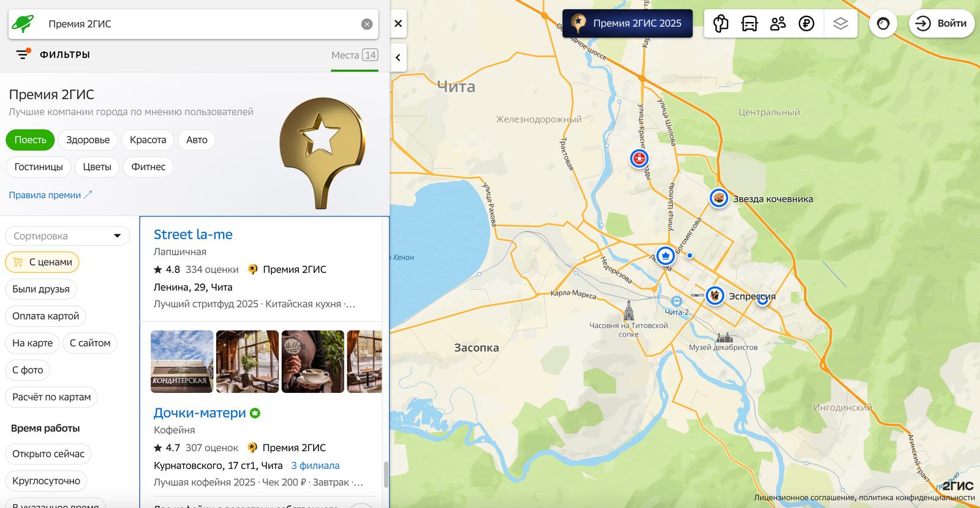The width and height of the screenshot is (980, 508).
Task: Click the Войти login button
Action: (x=941, y=24)
